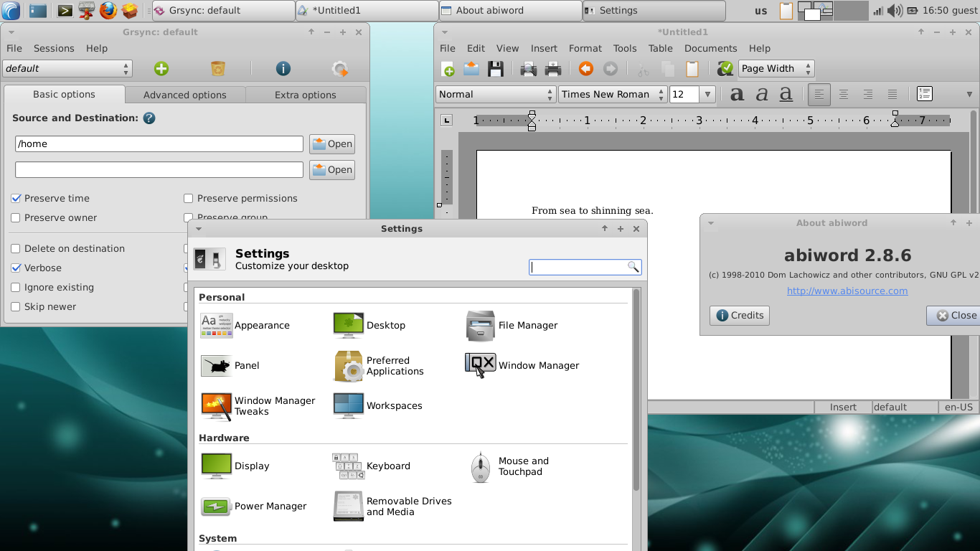This screenshot has height=551, width=980.
Task: Open the Format menu in AbiWord
Action: [585, 48]
